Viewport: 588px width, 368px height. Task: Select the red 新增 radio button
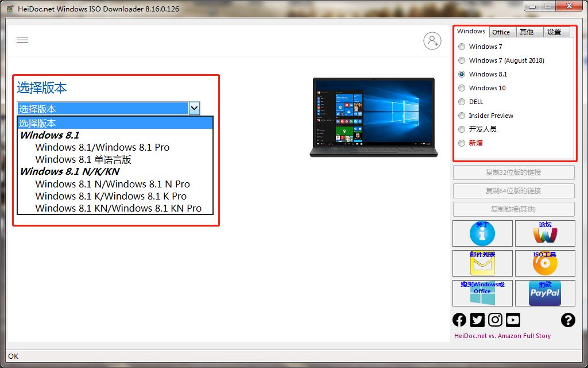(x=462, y=143)
